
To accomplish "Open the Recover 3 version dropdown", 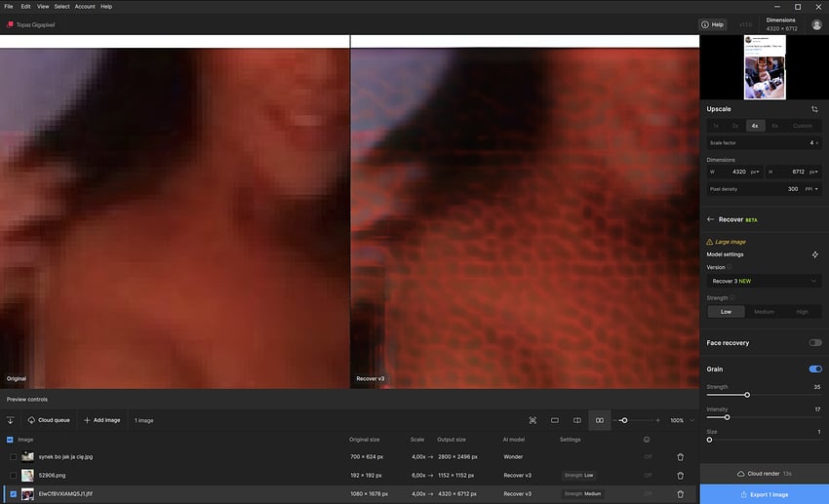I will tap(764, 281).
